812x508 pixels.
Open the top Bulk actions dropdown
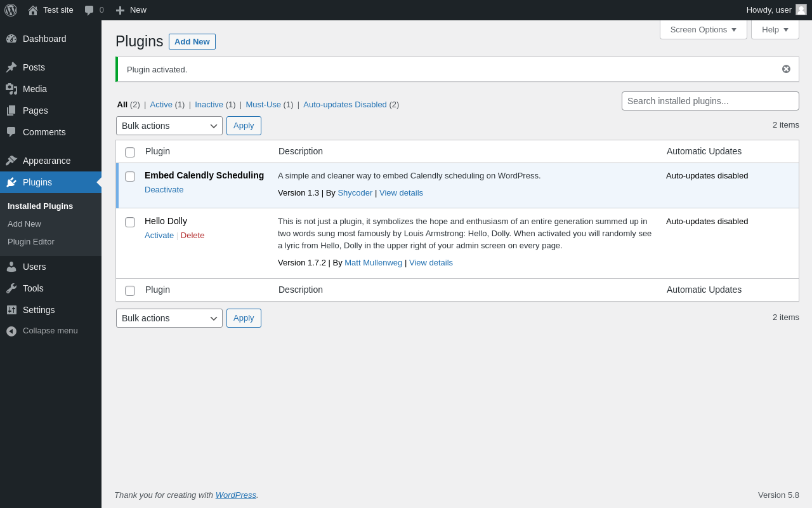tap(169, 126)
